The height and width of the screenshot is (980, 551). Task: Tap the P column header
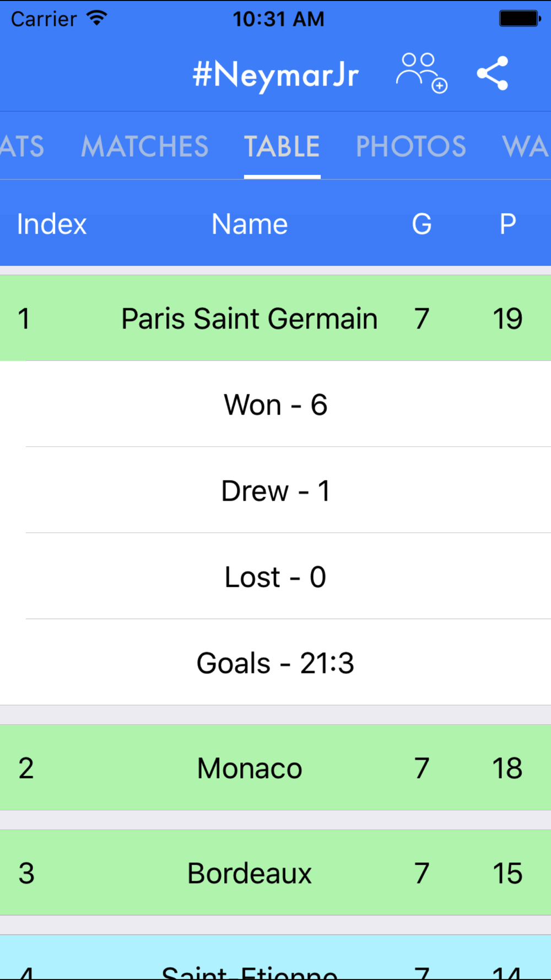[507, 224]
